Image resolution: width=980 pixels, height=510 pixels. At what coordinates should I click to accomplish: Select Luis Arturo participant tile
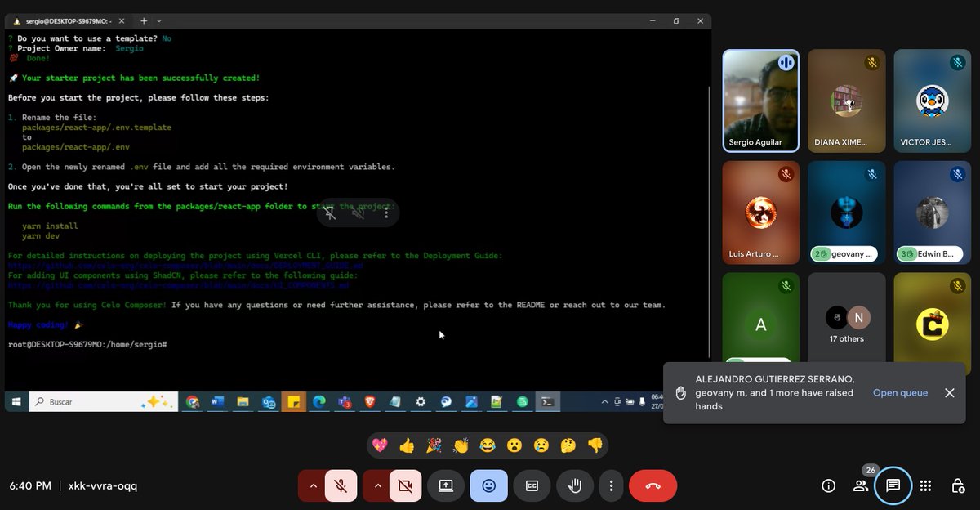pos(761,212)
